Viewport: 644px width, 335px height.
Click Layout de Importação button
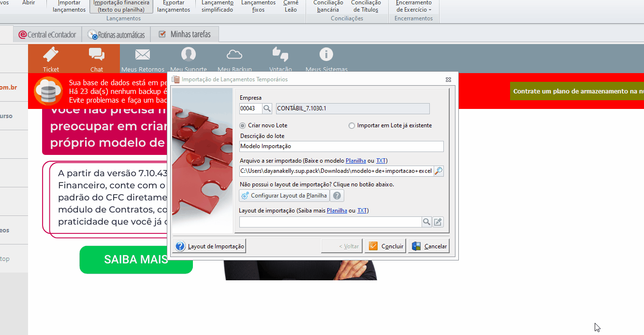pos(210,246)
